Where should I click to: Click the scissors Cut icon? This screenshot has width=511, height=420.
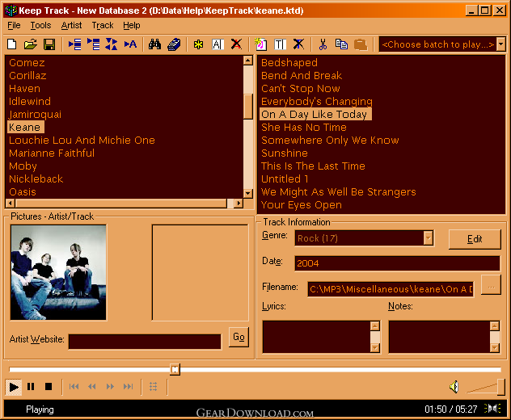coord(323,44)
